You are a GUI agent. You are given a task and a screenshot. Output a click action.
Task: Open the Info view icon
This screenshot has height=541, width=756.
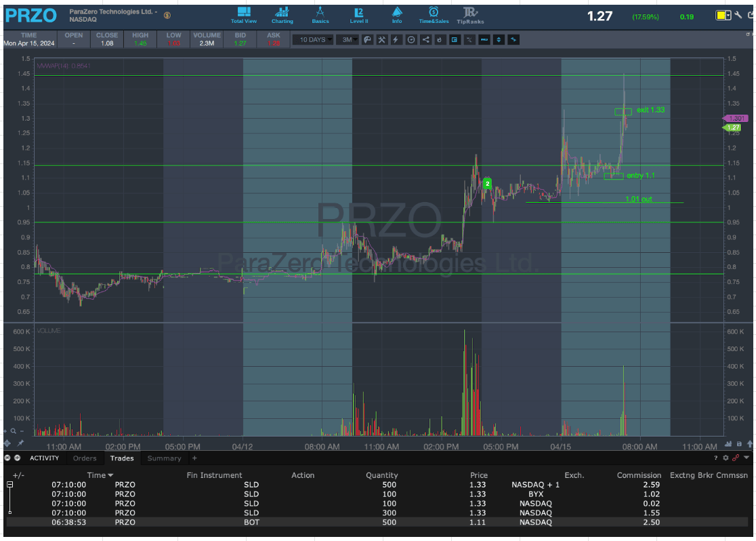[397, 15]
